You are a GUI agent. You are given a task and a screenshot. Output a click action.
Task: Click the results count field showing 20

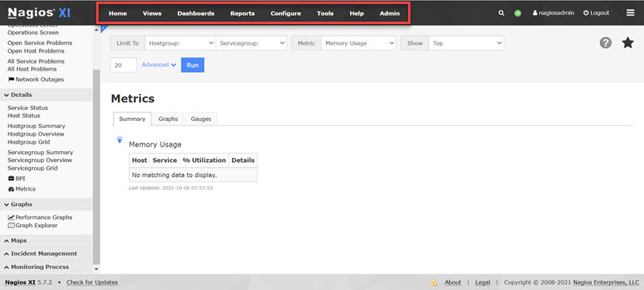123,65
